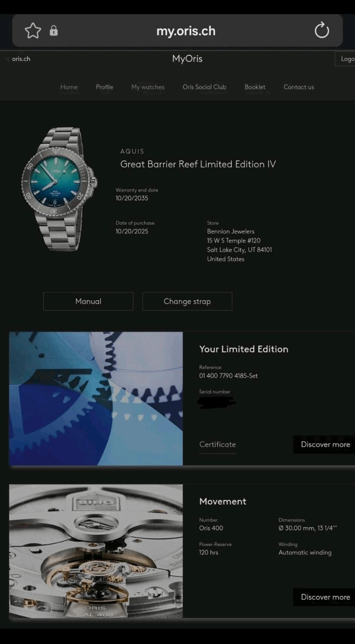Open the Oris Cal. 400 movement image

(96, 551)
